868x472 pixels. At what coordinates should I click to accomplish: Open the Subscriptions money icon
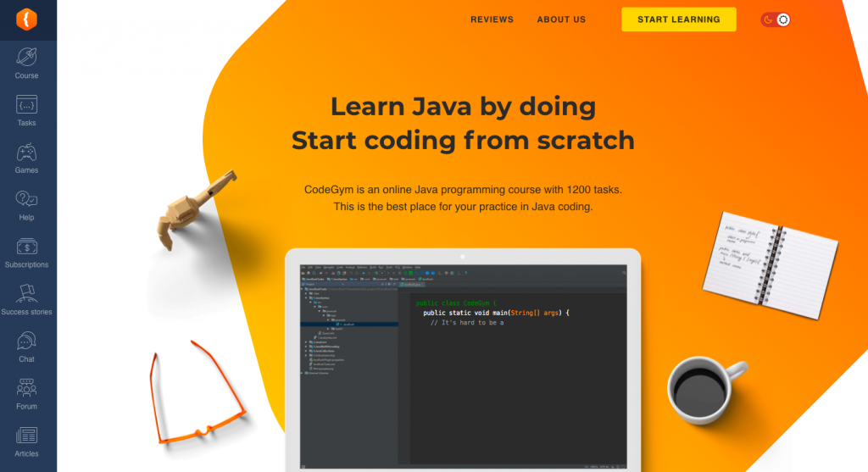tap(27, 247)
